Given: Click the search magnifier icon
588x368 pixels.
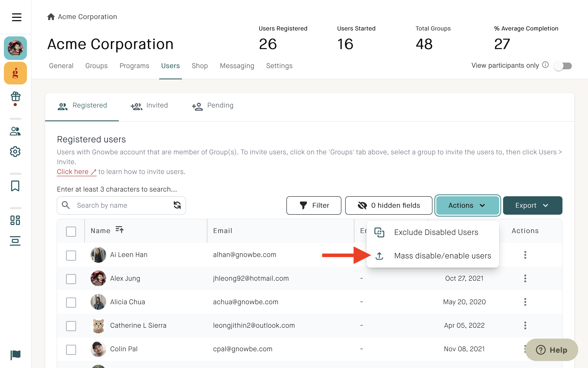Looking at the screenshot, I should (x=66, y=205).
